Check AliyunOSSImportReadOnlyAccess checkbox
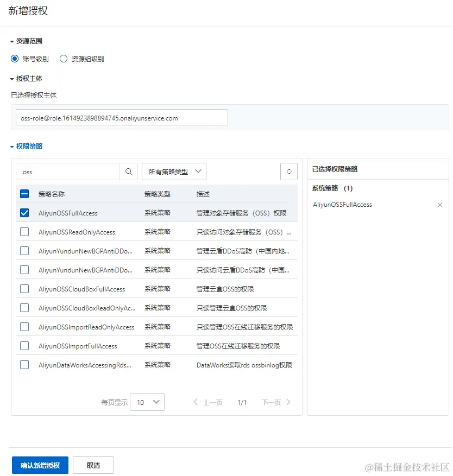 24,327
